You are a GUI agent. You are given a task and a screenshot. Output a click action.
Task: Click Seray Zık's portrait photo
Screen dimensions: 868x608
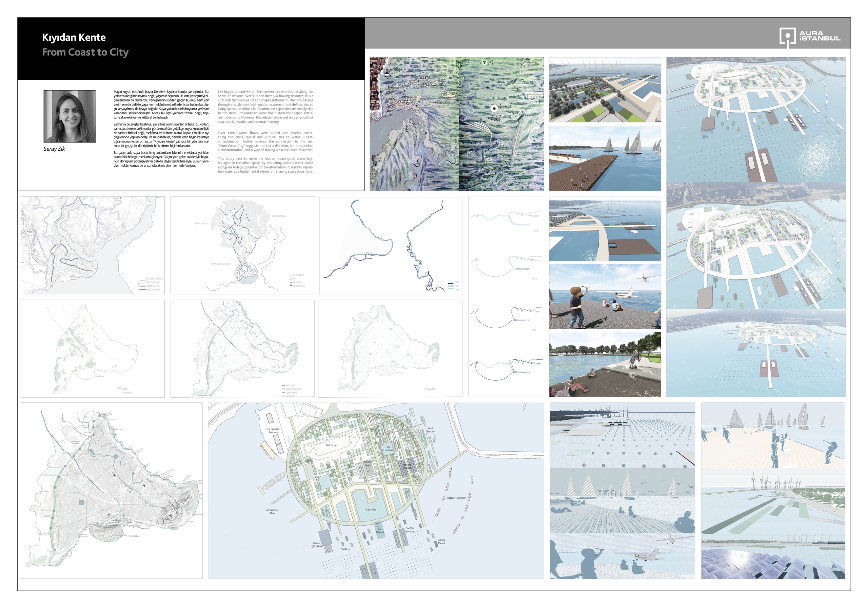coord(70,116)
